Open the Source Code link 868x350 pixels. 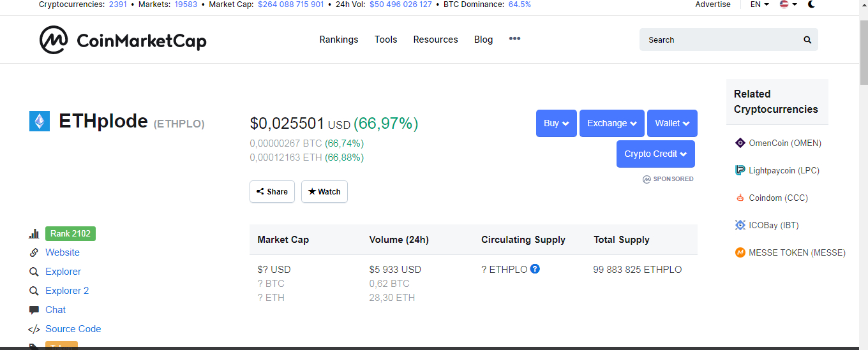point(73,329)
